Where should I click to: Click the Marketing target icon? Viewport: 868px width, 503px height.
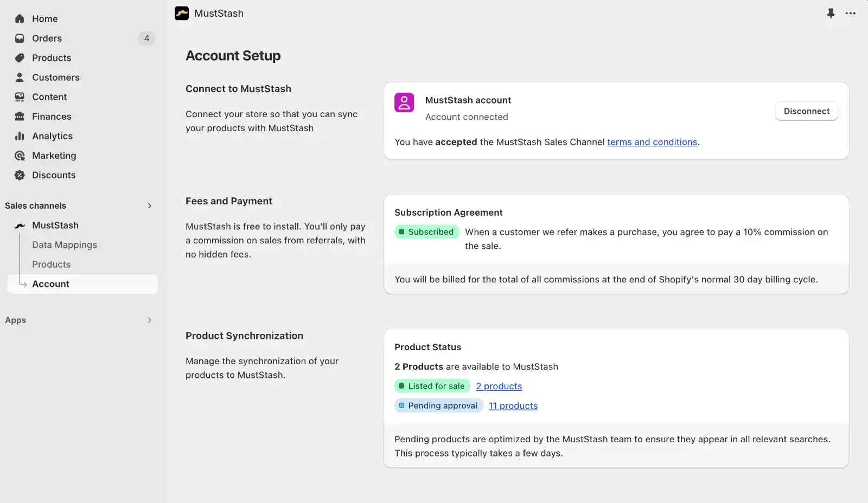[x=20, y=156]
